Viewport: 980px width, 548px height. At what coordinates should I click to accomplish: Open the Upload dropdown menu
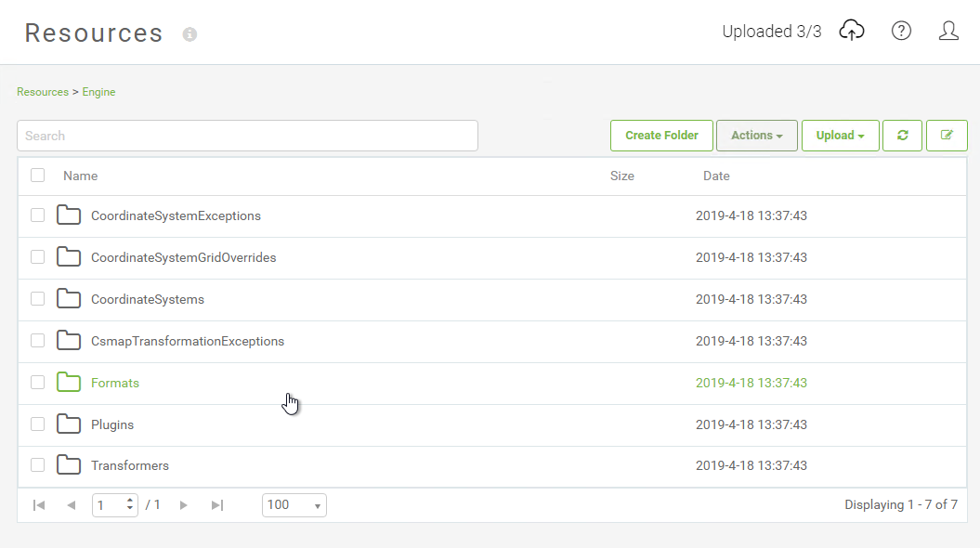[x=840, y=136]
